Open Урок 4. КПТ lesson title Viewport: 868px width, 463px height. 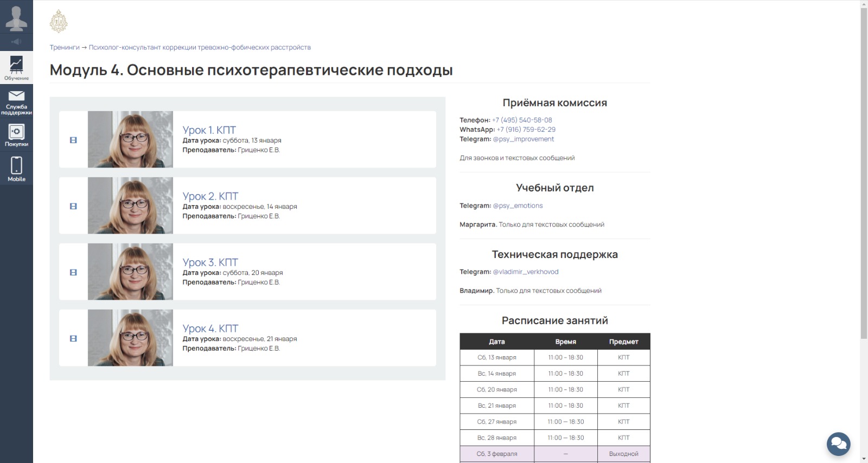[x=210, y=329]
